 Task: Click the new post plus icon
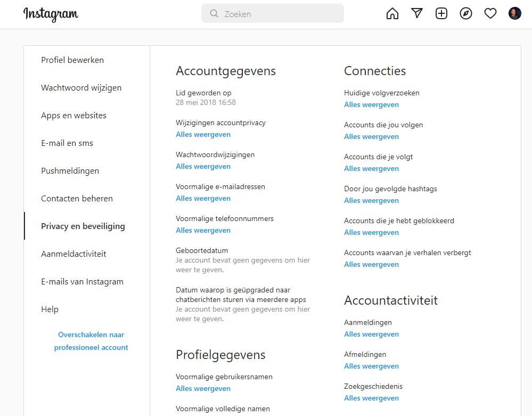coord(441,14)
